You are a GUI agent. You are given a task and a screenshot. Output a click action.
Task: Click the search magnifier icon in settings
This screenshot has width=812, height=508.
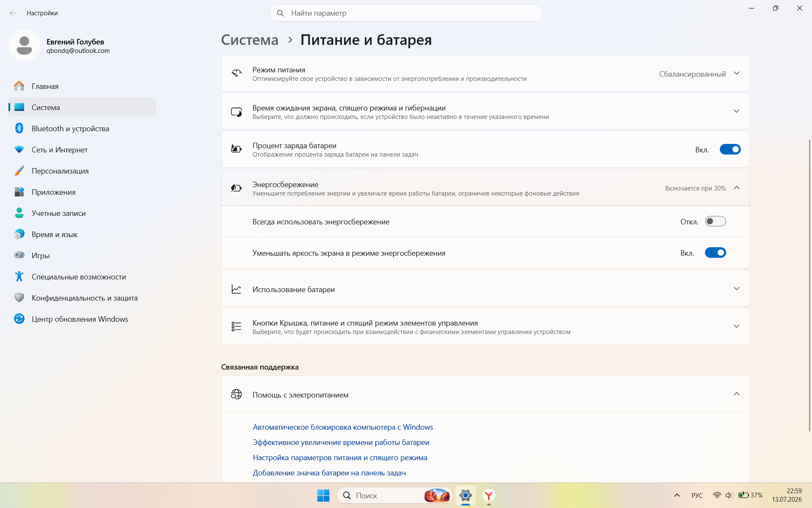coord(280,13)
